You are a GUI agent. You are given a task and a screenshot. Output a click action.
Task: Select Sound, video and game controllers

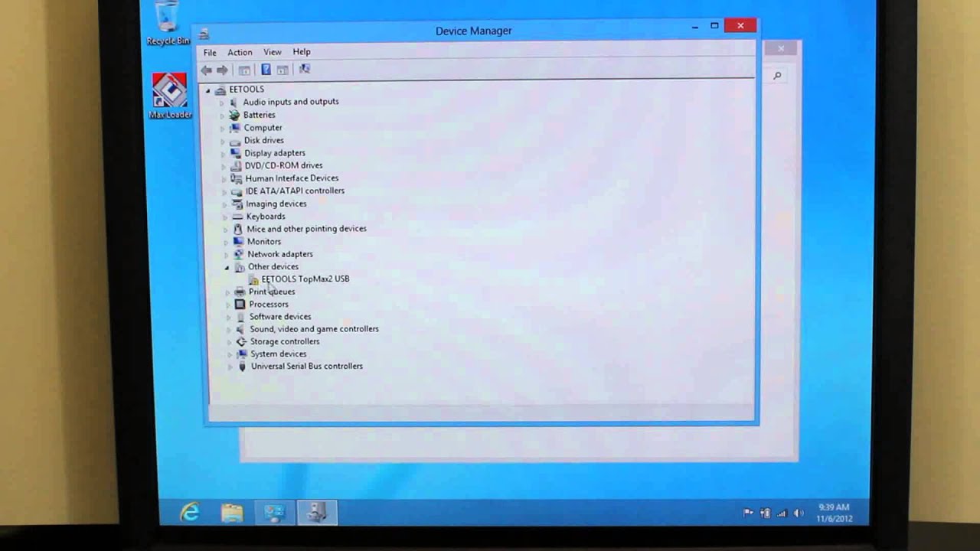coord(314,329)
